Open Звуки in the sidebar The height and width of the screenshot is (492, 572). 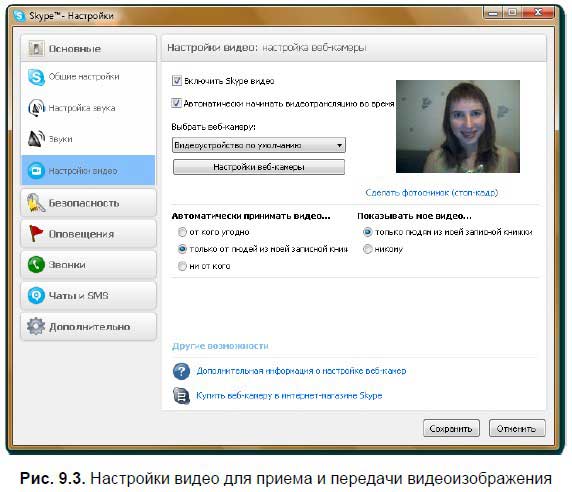(88, 139)
